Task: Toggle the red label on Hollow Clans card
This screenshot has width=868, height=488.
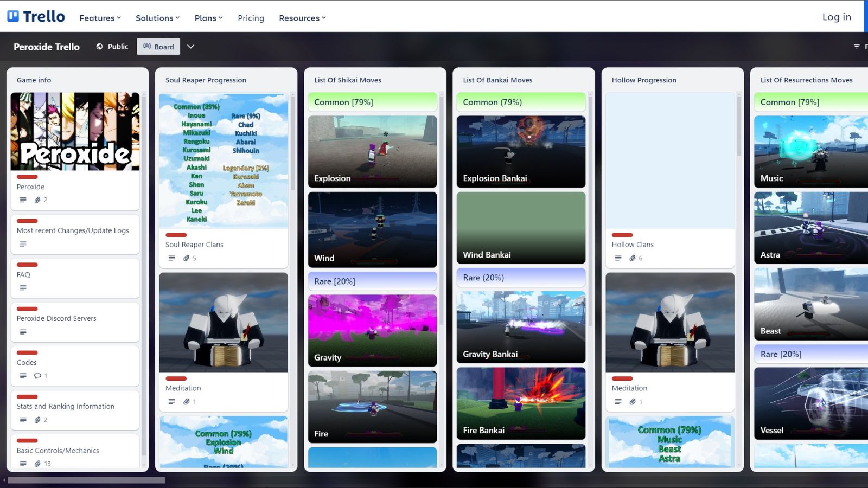Action: 622,235
